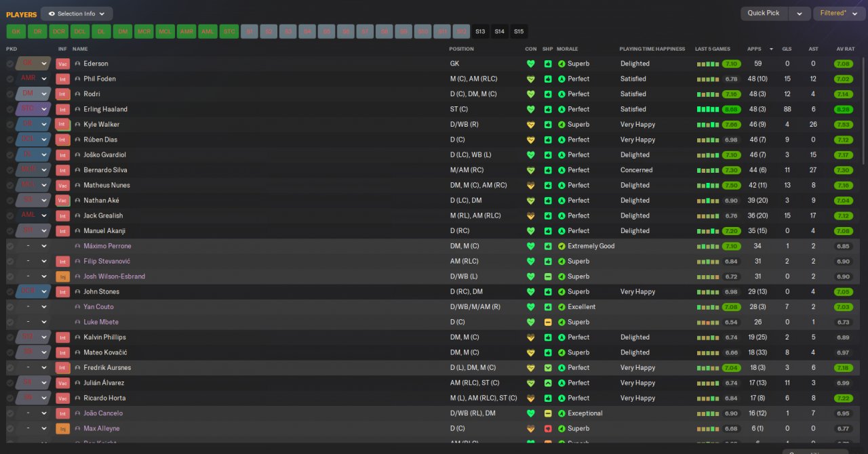Click Rúben Dias's condition heart icon
The width and height of the screenshot is (868, 454).
[x=531, y=140]
